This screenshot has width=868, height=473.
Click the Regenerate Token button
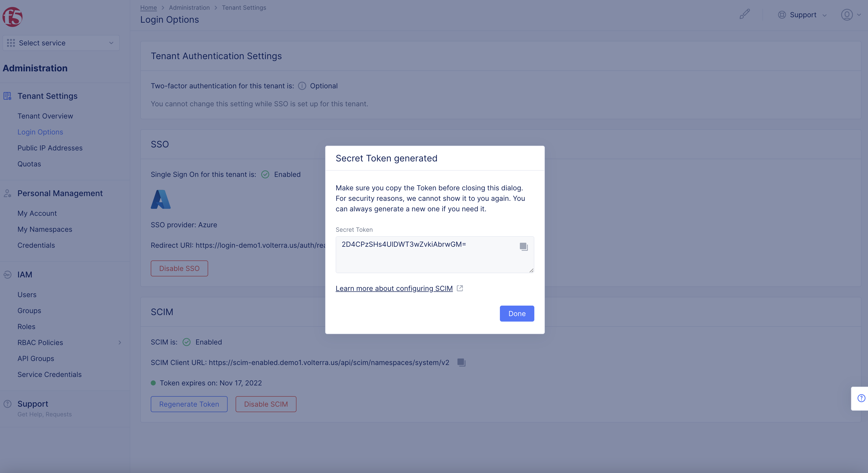pos(189,404)
